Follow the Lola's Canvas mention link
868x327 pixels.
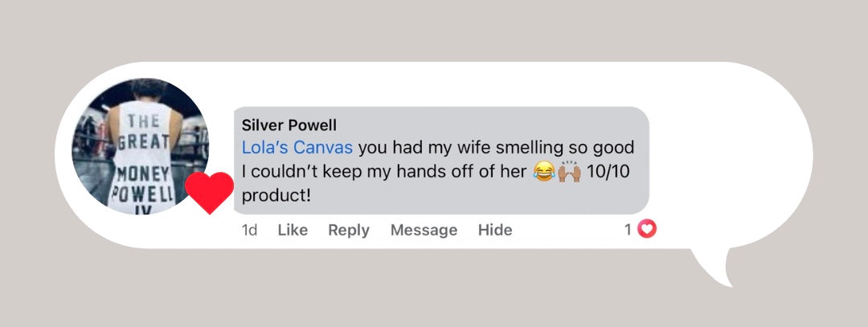click(297, 149)
